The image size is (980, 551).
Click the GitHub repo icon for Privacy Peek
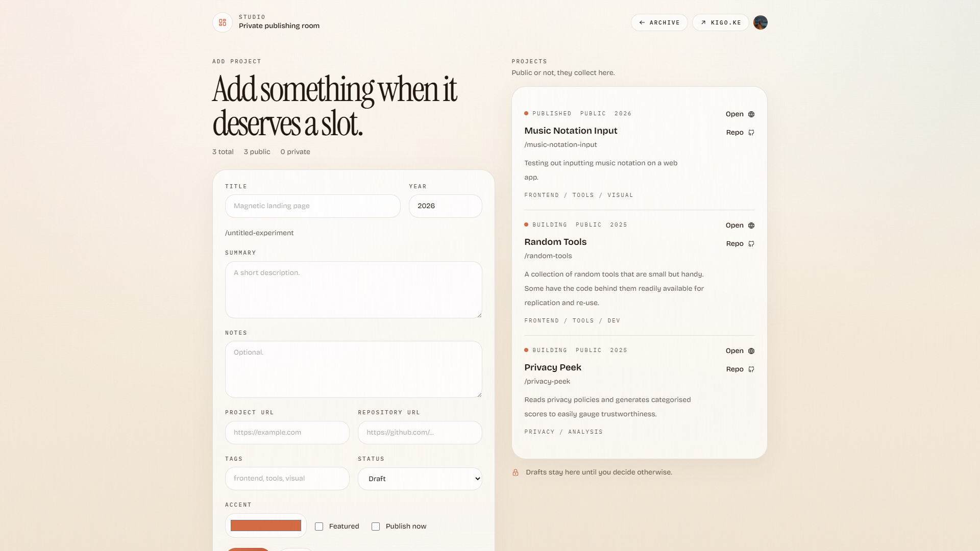(751, 369)
